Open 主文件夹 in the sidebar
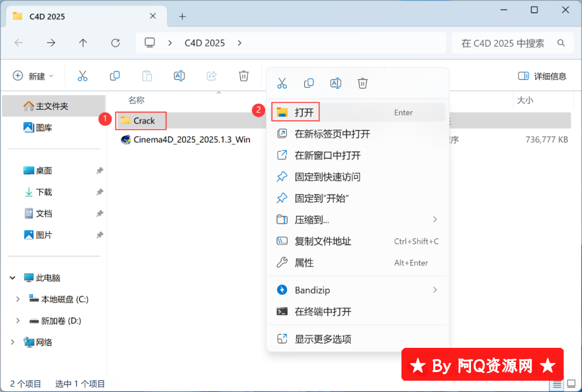The height and width of the screenshot is (392, 582). pyautogui.click(x=53, y=106)
